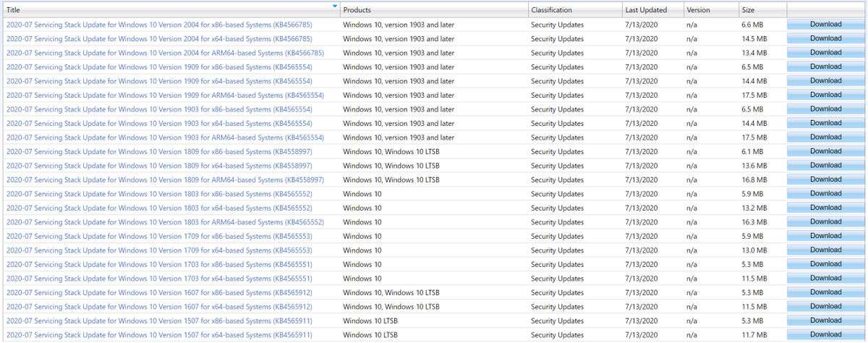Open Version 1809 x64-based (KB4558997) update link

click(159, 166)
